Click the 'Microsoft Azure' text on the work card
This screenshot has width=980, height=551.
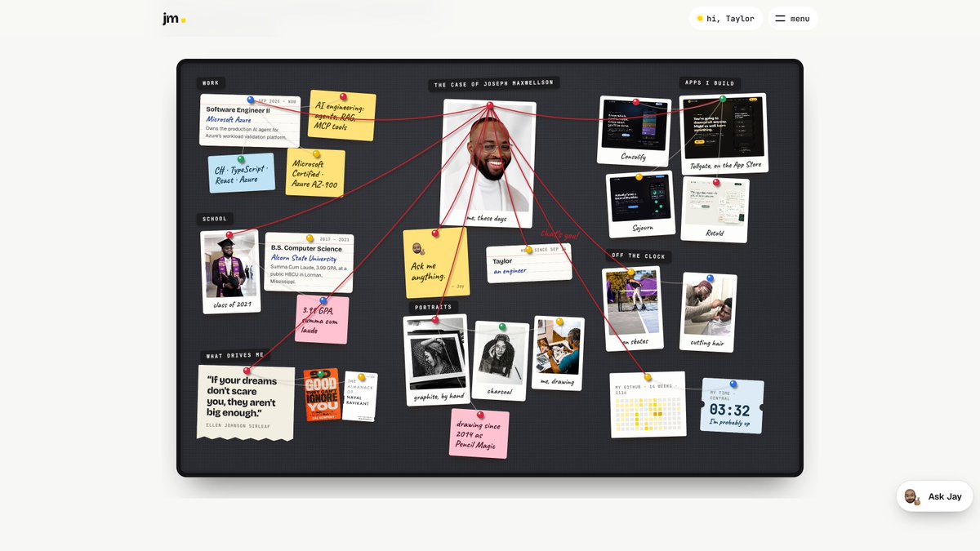[229, 119]
